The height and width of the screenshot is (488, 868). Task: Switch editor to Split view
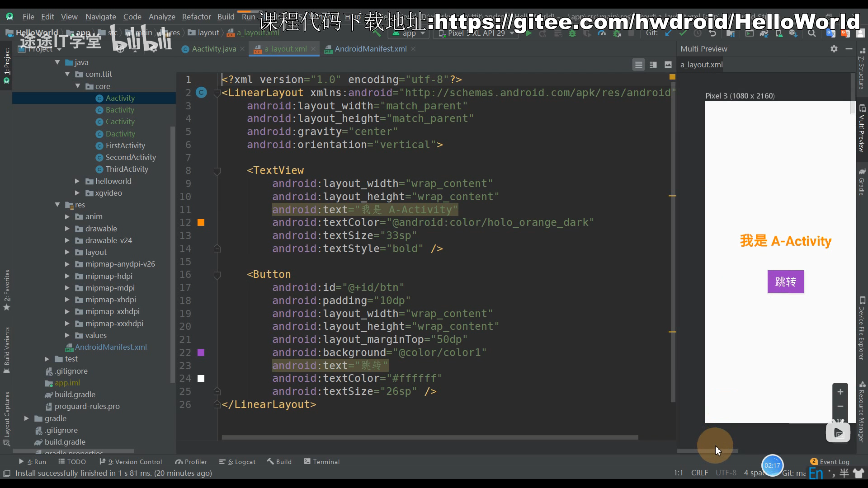coord(653,65)
